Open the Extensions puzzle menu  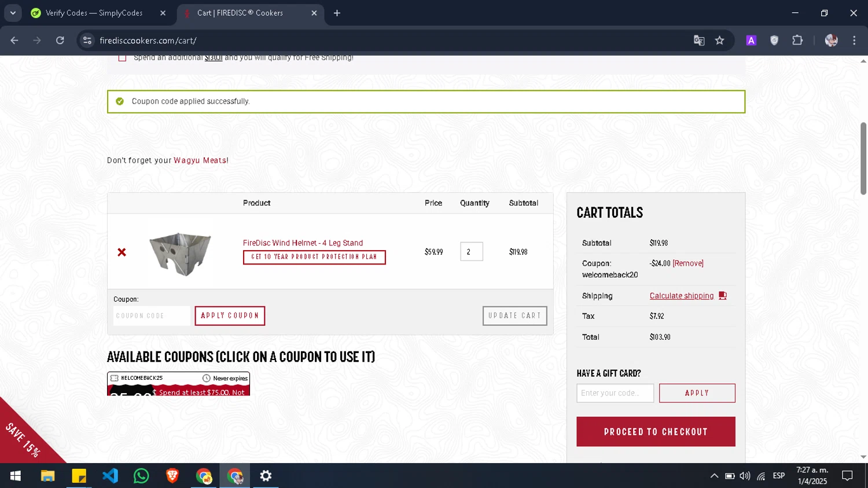(x=797, y=41)
